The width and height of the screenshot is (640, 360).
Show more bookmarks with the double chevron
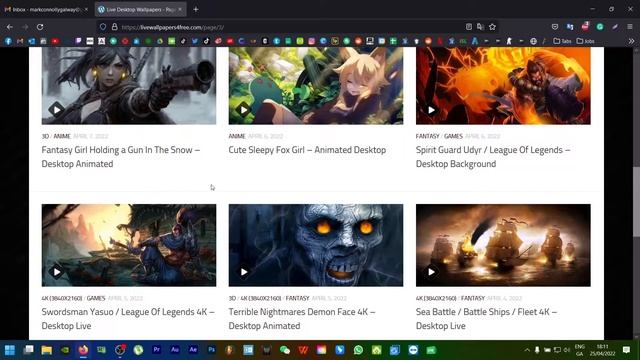click(x=631, y=41)
